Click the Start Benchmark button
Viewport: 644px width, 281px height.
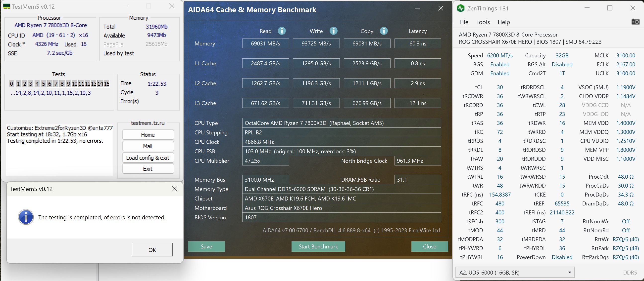pyautogui.click(x=318, y=246)
